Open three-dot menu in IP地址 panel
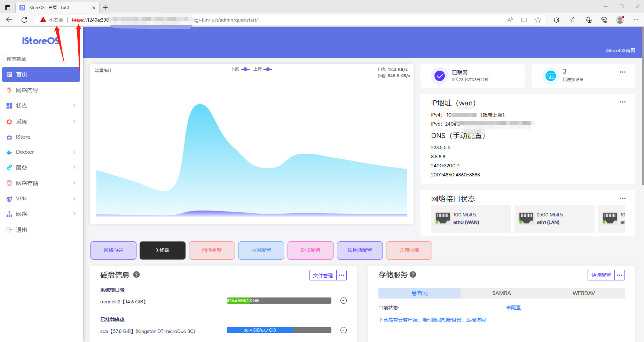The image size is (644, 342). [622, 102]
